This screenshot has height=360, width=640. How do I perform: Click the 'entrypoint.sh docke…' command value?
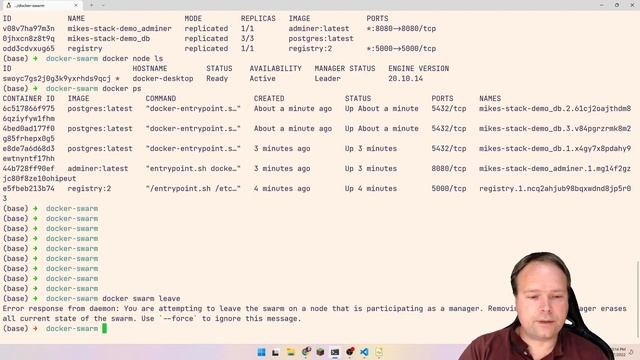coord(193,169)
